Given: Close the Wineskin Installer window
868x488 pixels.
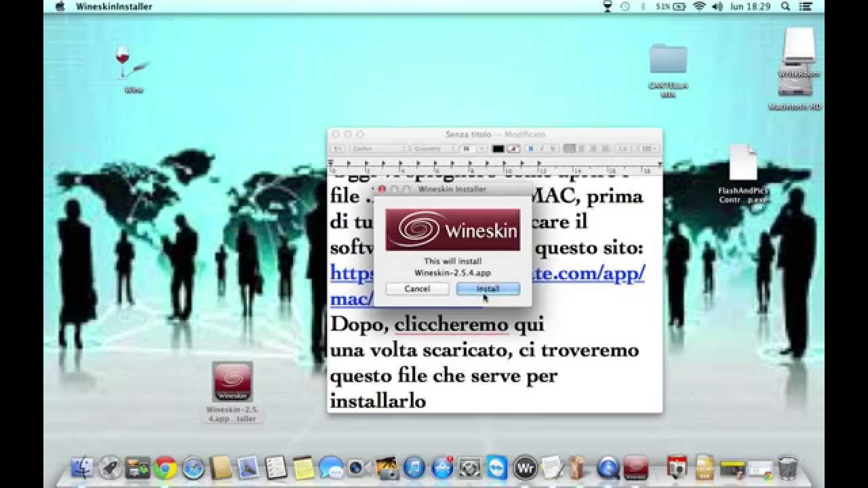Looking at the screenshot, I should pyautogui.click(x=381, y=190).
